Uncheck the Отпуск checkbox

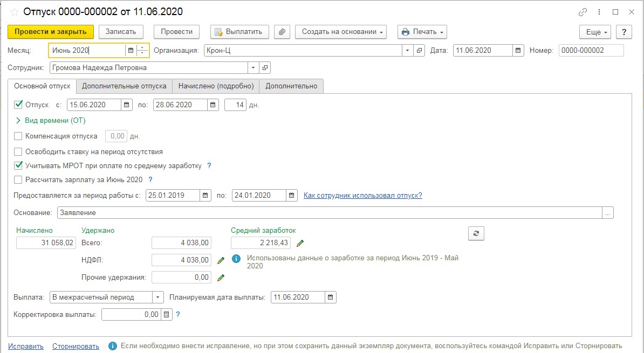pos(18,105)
